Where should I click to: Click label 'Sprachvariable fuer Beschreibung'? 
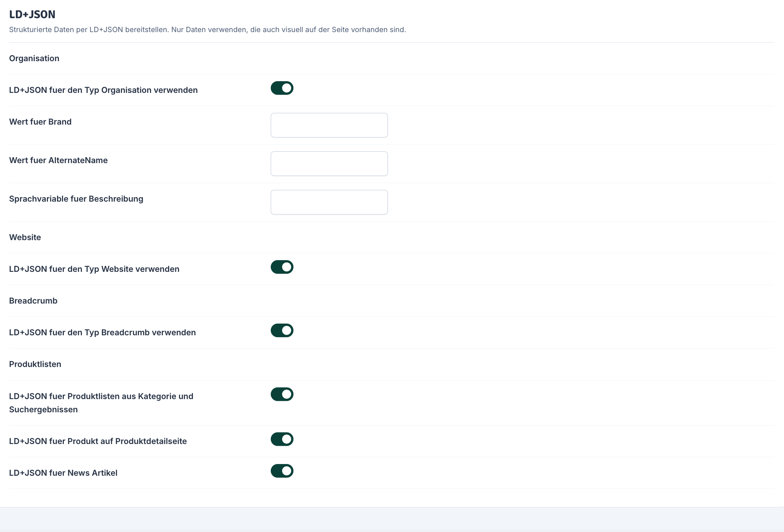tap(76, 199)
